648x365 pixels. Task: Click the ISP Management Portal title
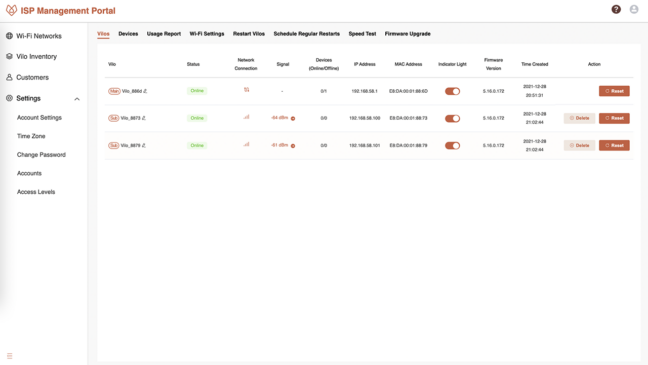(68, 11)
